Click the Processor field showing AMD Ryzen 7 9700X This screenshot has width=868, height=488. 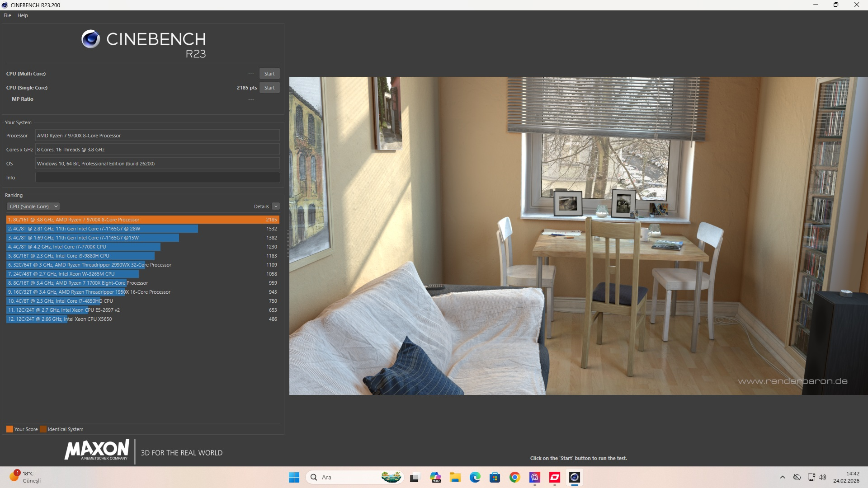[x=157, y=136]
